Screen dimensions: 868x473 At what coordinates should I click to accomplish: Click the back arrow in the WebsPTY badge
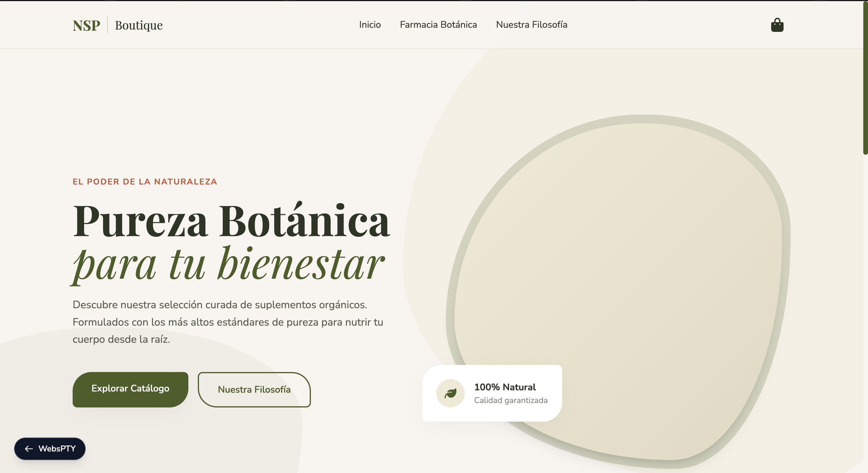coord(29,449)
